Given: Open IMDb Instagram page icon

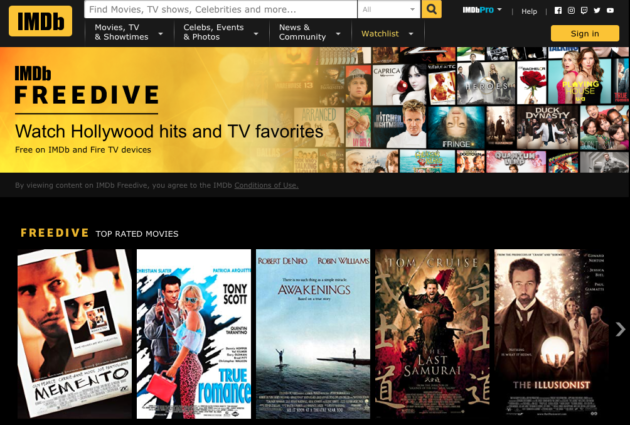Looking at the screenshot, I should [571, 10].
